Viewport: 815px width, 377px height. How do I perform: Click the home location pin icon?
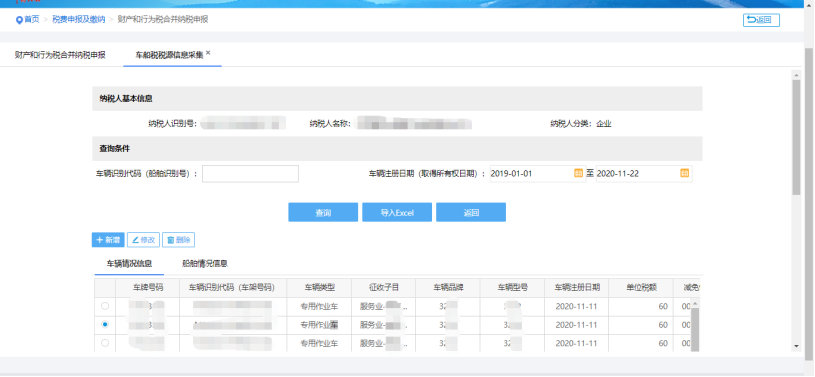pyautogui.click(x=19, y=20)
